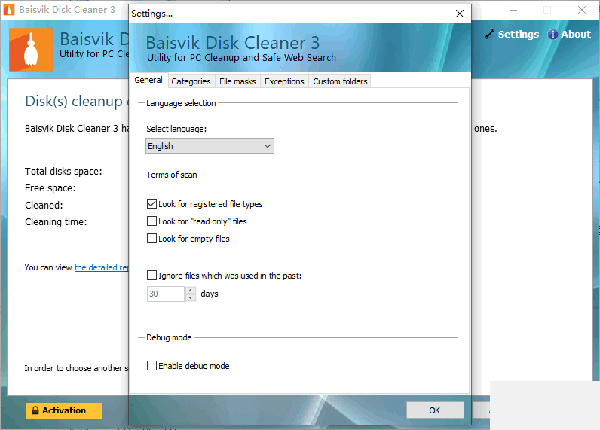Click the "Cleaning time:" label
This screenshot has height=430, width=600.
(x=56, y=222)
